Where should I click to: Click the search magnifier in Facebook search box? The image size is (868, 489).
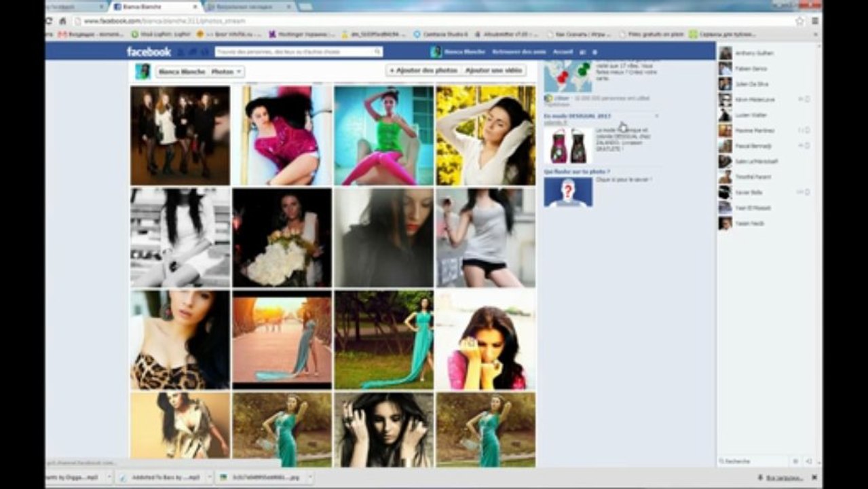point(378,52)
